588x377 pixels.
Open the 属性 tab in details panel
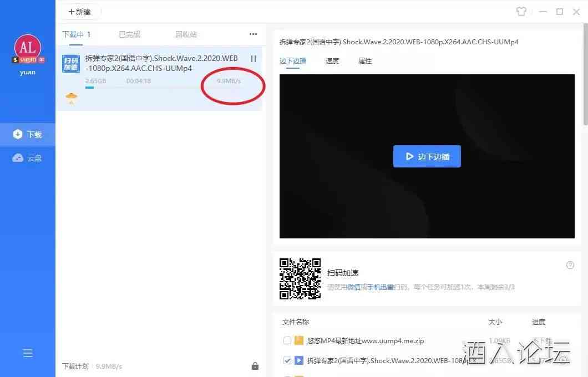[x=365, y=61]
